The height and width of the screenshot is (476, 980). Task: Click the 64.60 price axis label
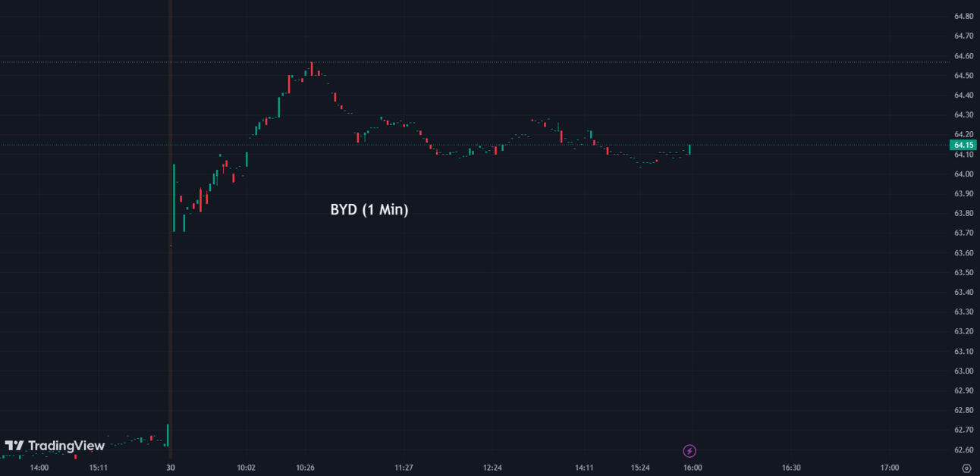pos(963,56)
